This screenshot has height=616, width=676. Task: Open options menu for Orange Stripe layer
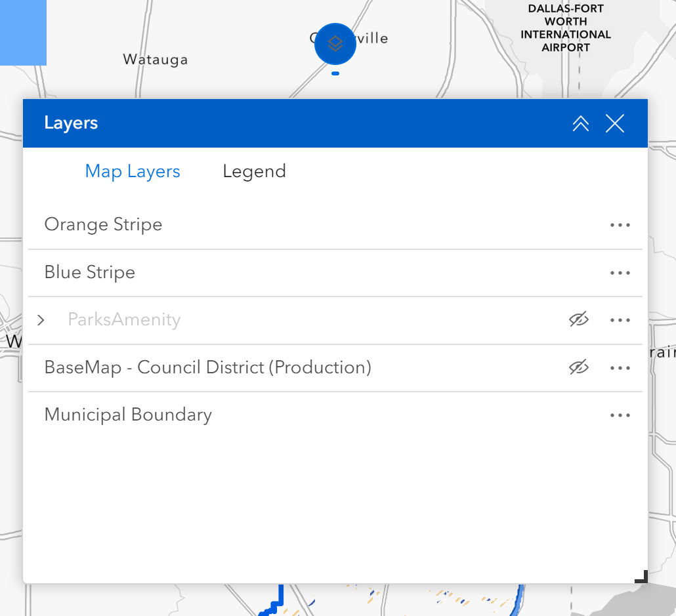click(620, 225)
